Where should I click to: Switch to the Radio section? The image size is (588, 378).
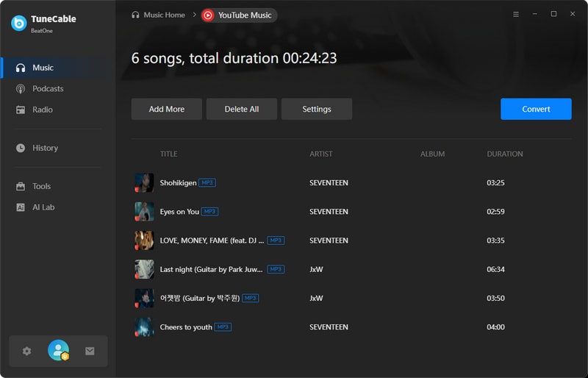point(42,110)
